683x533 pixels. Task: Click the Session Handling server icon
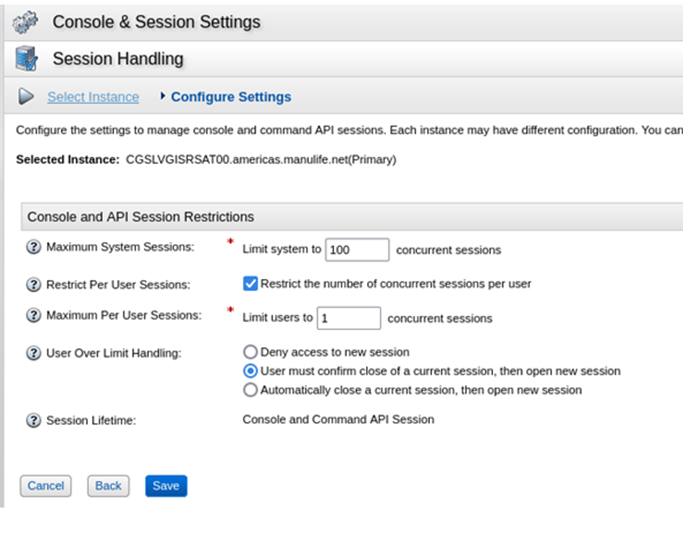pyautogui.click(x=26, y=59)
